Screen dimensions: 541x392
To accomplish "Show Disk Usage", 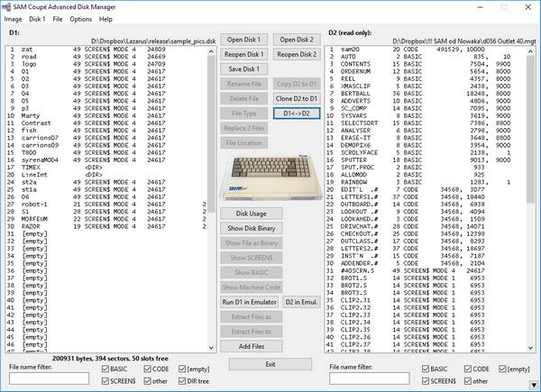I will pos(252,214).
